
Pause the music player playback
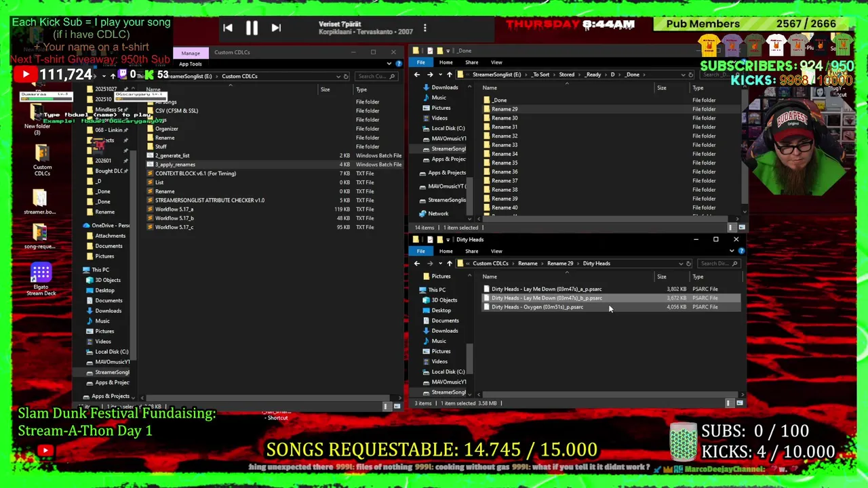[x=252, y=28]
